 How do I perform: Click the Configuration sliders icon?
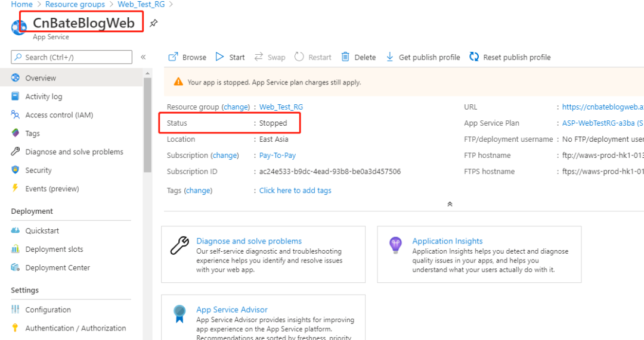click(15, 309)
